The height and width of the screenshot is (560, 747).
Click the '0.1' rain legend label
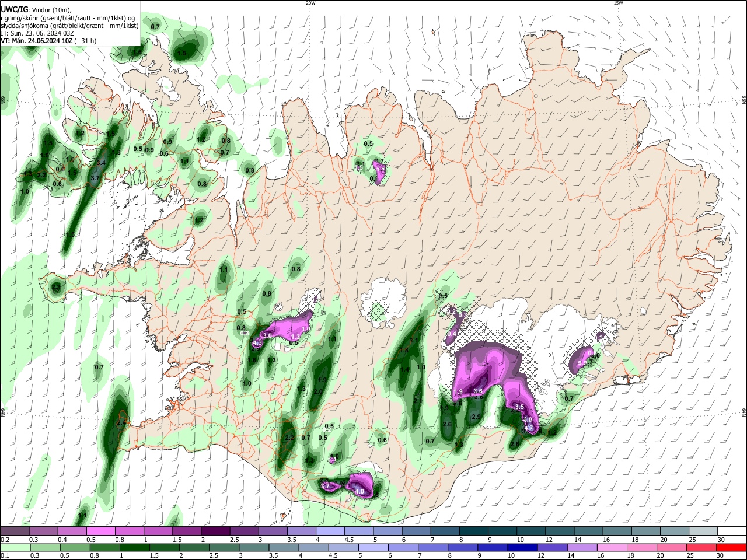(5, 555)
